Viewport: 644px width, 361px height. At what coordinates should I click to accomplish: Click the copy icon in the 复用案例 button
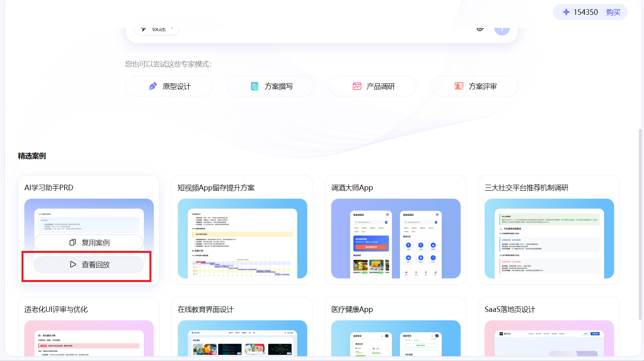click(73, 243)
